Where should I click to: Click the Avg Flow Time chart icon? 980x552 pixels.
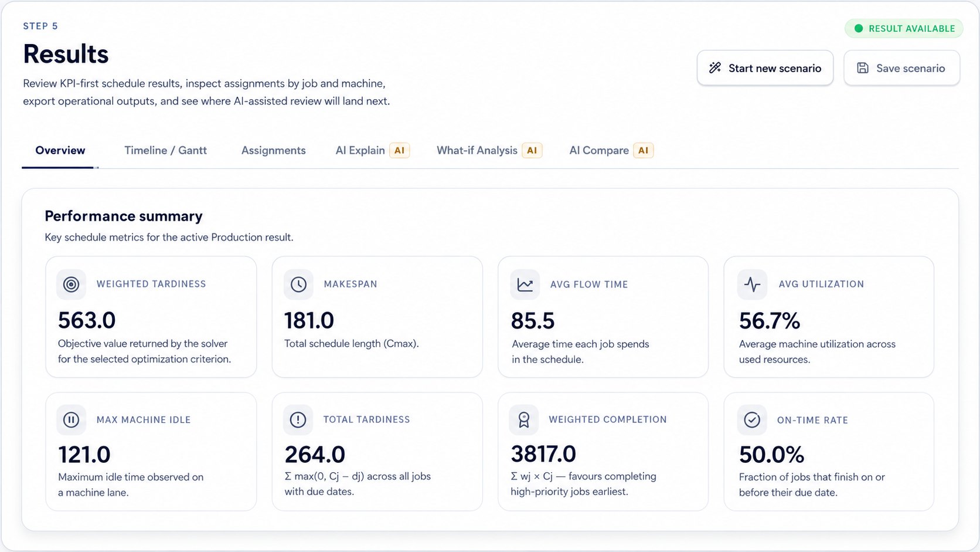(525, 285)
